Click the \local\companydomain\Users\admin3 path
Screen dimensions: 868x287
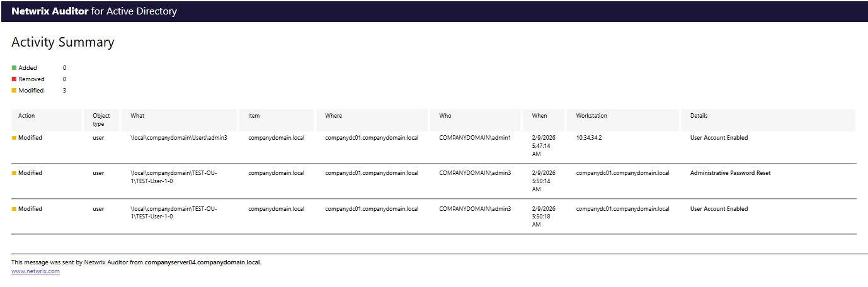[x=179, y=138]
